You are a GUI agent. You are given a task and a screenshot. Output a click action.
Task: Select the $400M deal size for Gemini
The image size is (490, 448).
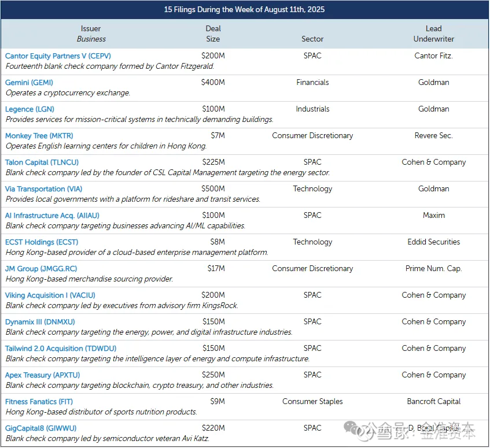tap(213, 82)
